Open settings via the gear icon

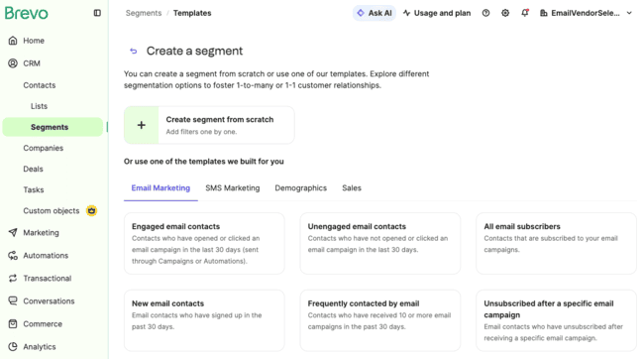click(505, 13)
